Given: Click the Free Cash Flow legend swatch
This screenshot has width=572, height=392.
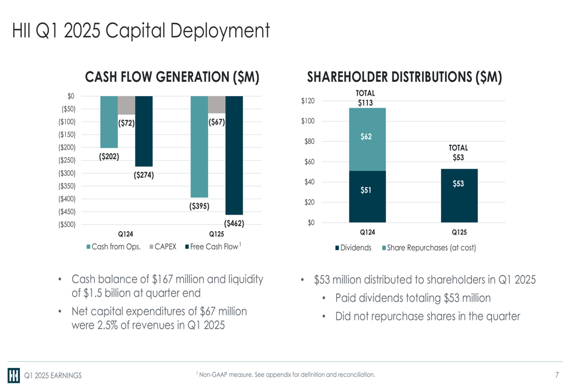Looking at the screenshot, I should 187,247.
